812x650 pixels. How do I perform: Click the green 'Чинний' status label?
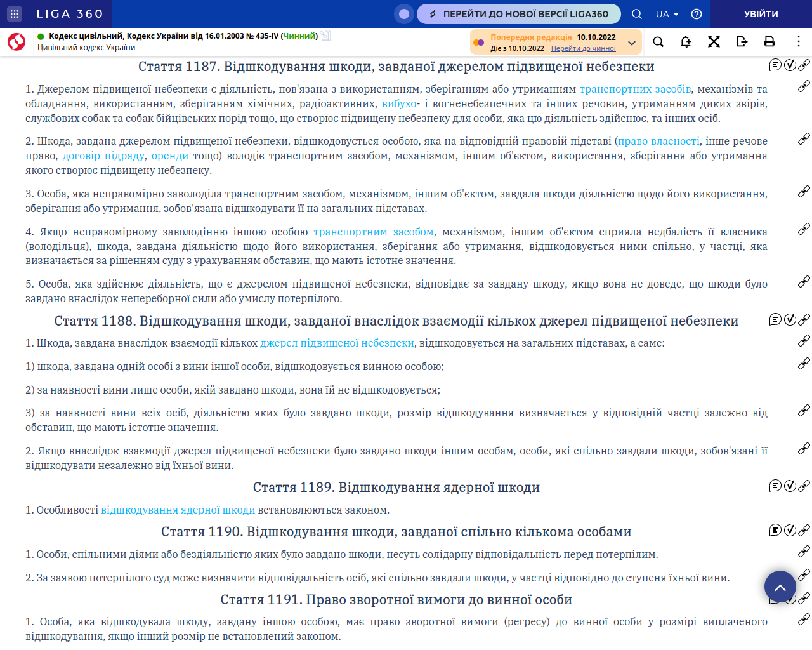pyautogui.click(x=299, y=36)
